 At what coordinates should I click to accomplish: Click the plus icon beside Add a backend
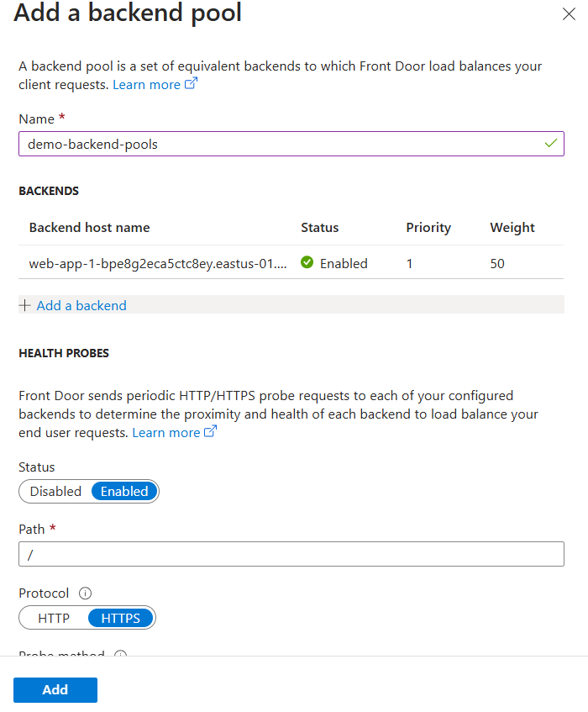pyautogui.click(x=24, y=305)
